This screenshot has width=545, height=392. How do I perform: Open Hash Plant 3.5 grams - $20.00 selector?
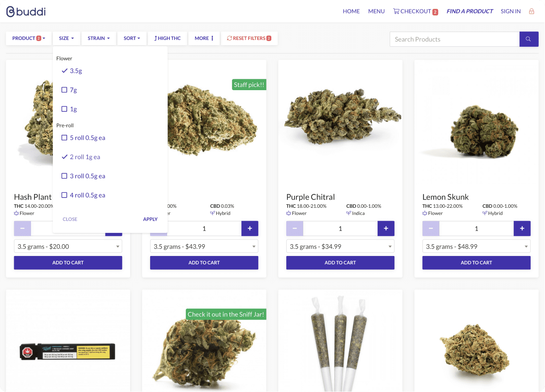(x=68, y=247)
